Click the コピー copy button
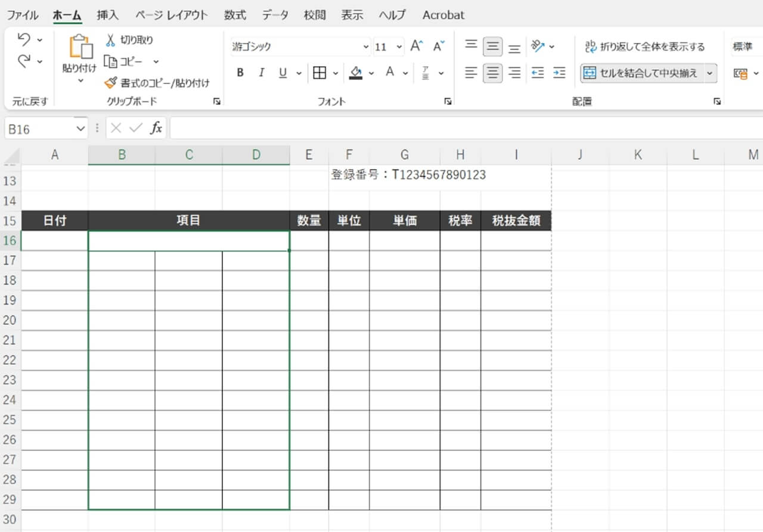The image size is (763, 532). tap(124, 61)
